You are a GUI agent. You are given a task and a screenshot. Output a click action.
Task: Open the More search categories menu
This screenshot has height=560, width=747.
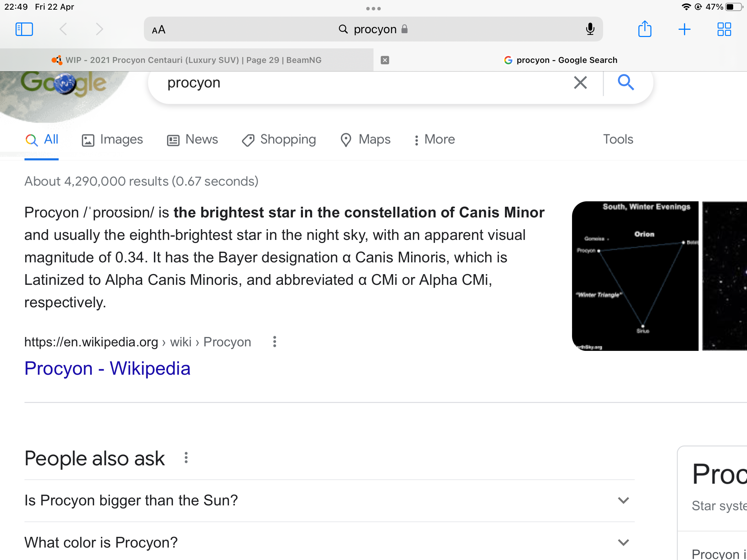(x=435, y=139)
